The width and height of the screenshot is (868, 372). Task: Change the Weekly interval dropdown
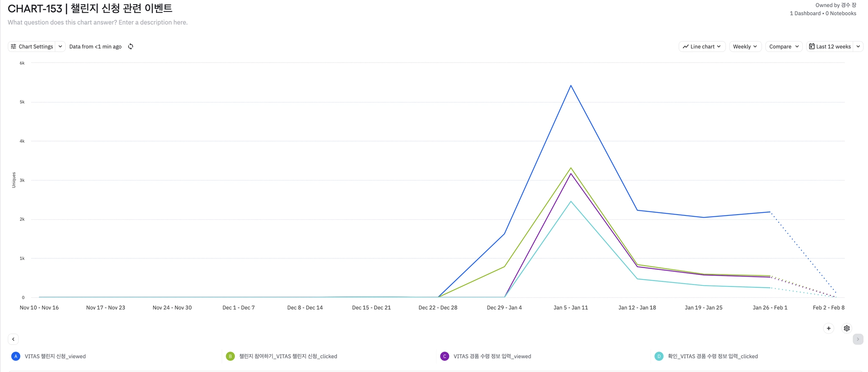(745, 47)
